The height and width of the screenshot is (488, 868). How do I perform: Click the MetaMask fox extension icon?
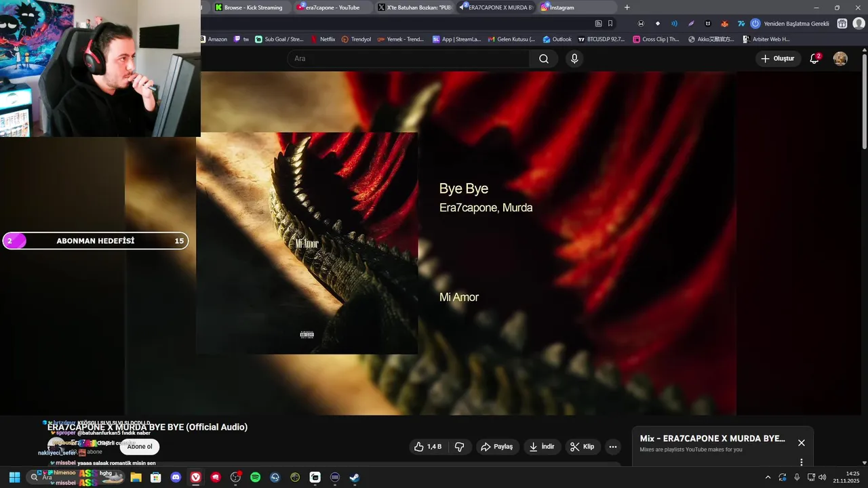point(724,24)
